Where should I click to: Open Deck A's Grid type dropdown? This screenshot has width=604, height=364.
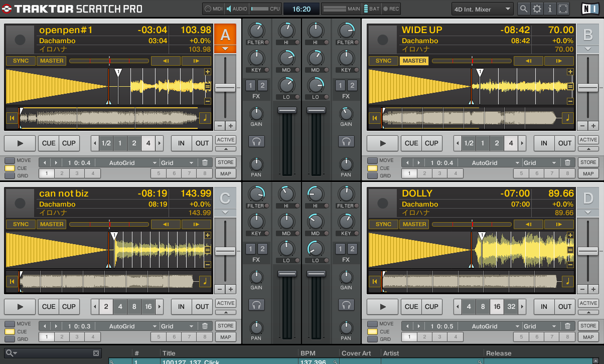tap(178, 162)
